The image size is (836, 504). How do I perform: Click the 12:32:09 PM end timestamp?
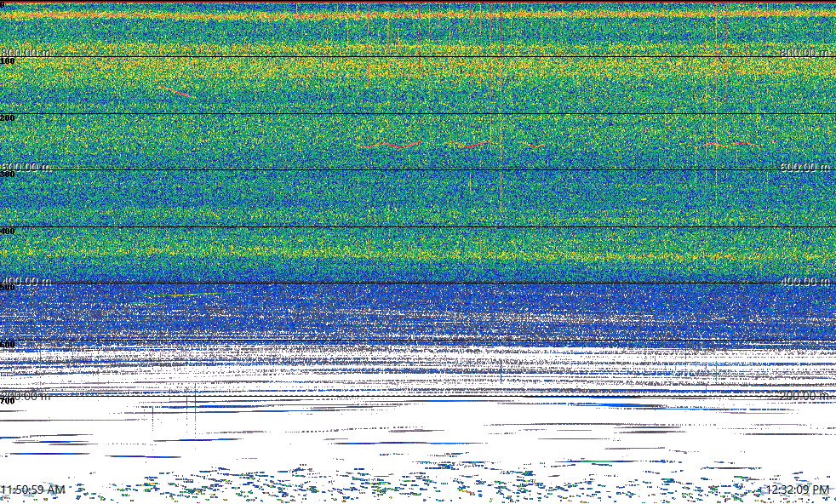pyautogui.click(x=797, y=490)
